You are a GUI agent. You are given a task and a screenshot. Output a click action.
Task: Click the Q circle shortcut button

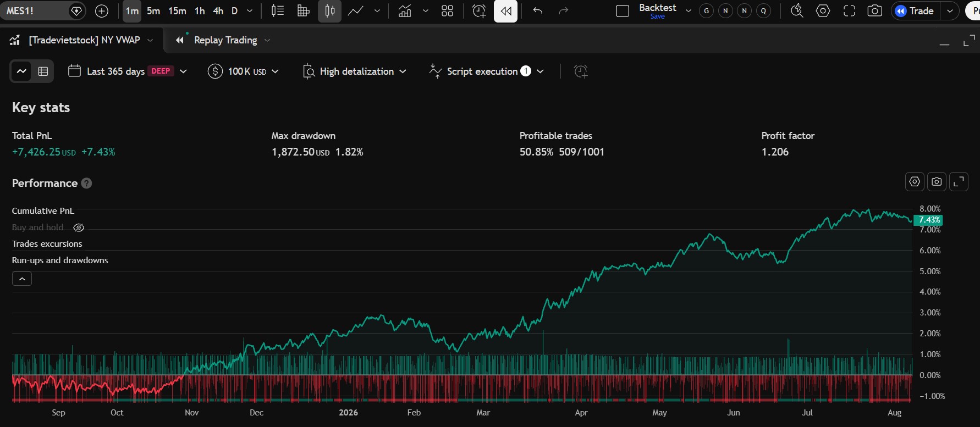tap(763, 11)
